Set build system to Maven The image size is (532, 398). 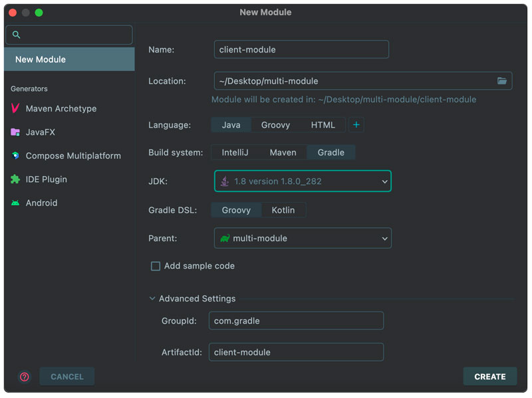[x=283, y=152]
